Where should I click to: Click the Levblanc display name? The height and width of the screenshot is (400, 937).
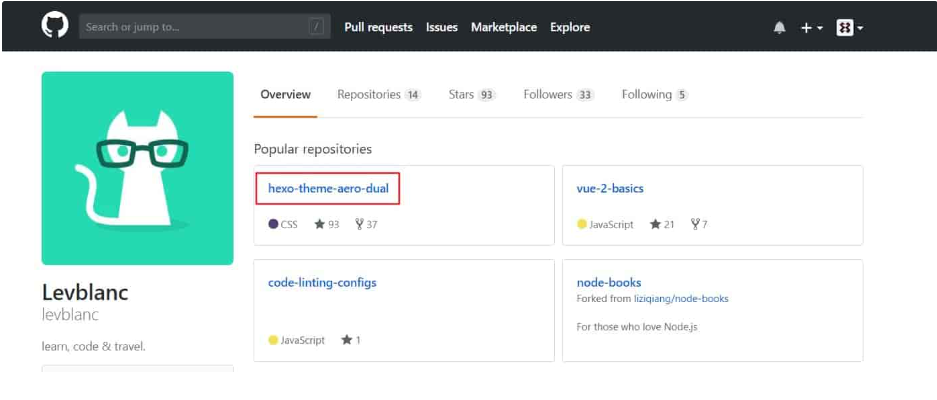pos(85,292)
